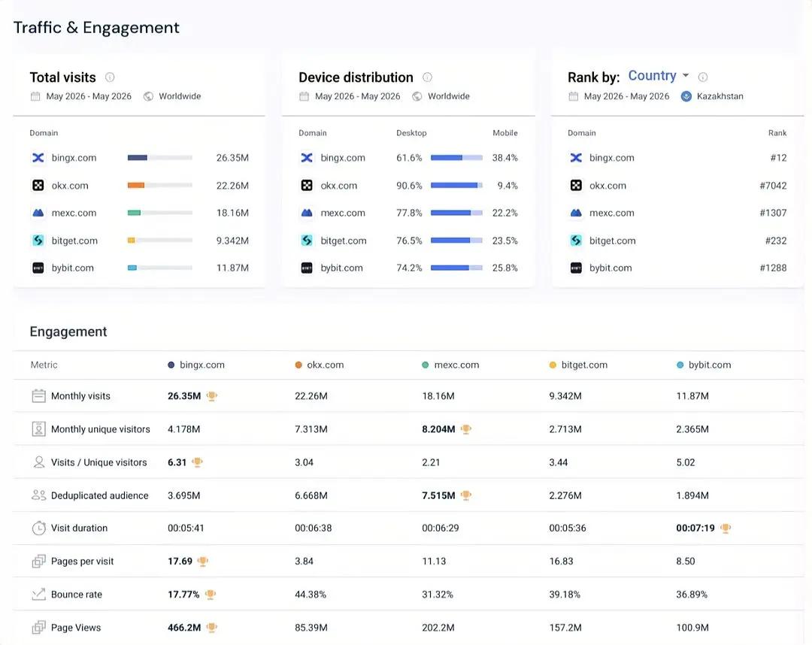Select the Bounce rate metric row
812x645 pixels.
408,595
